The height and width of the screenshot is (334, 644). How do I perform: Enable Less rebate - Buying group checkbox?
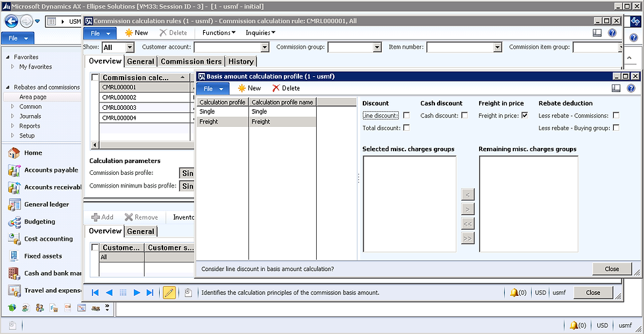[616, 128]
